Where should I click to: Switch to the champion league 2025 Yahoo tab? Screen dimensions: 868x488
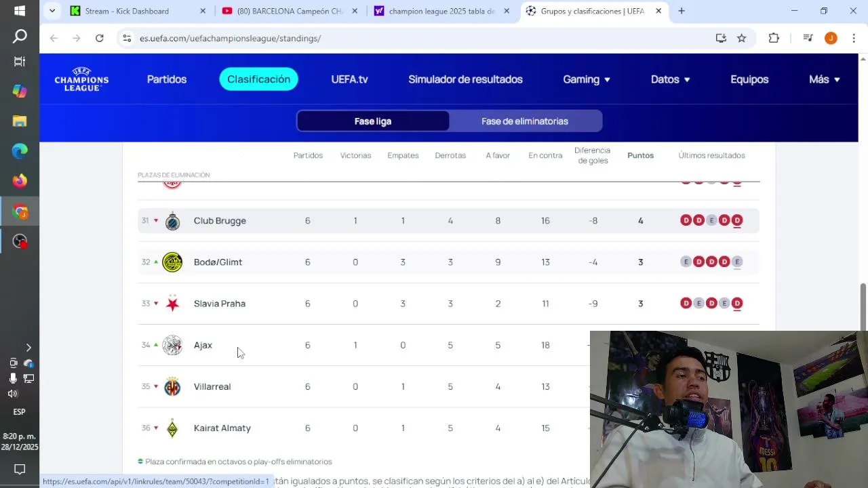click(x=441, y=11)
